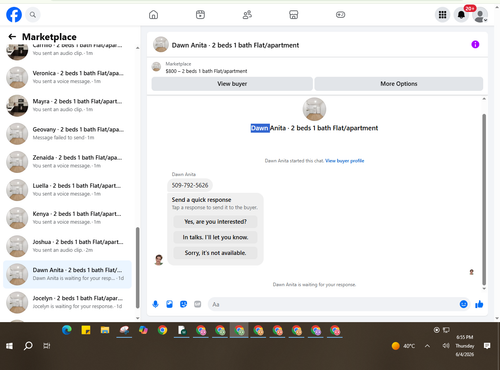This screenshot has width=500, height=370.
Task: Launch Microsoft Edge from the taskbar
Action: click(x=67, y=330)
